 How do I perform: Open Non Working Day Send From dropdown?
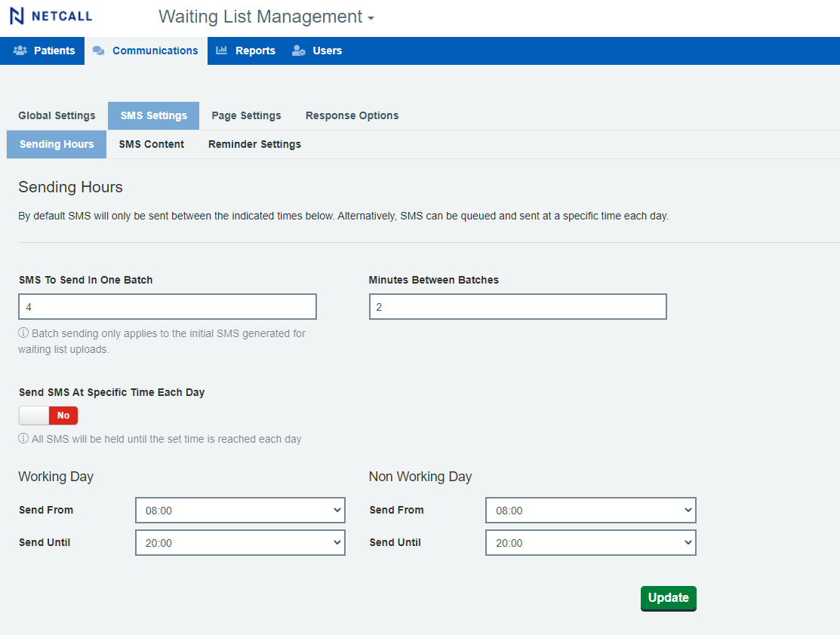[590, 511]
